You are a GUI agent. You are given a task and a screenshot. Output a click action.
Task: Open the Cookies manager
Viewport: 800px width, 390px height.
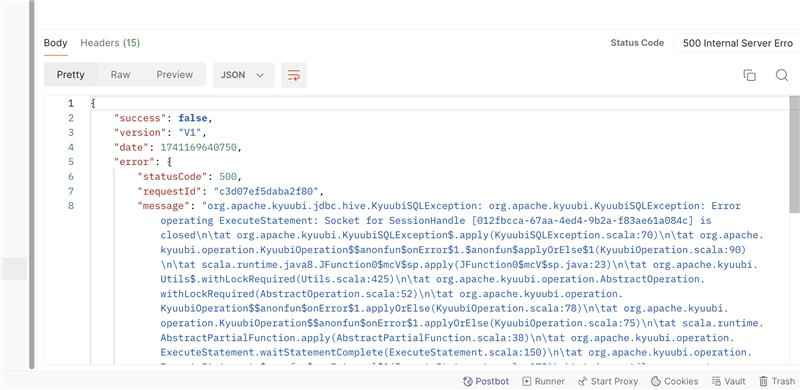click(674, 381)
